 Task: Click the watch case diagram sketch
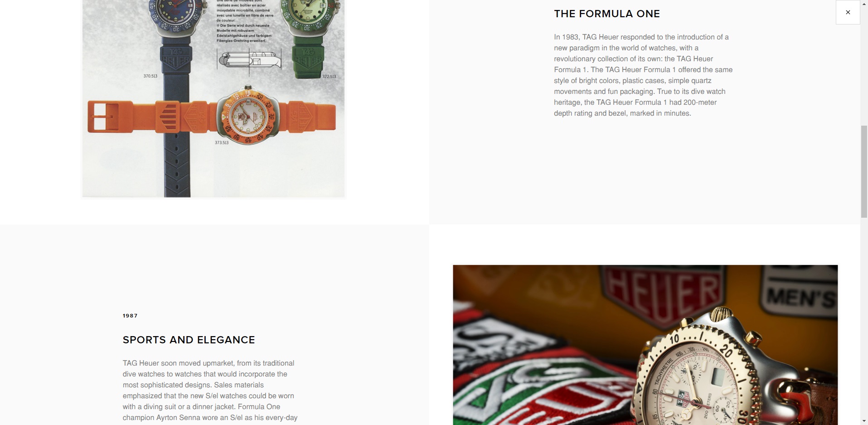pos(249,61)
